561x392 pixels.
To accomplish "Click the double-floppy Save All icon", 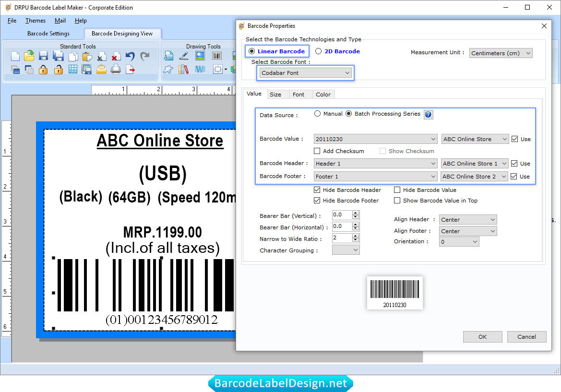I will [58, 56].
